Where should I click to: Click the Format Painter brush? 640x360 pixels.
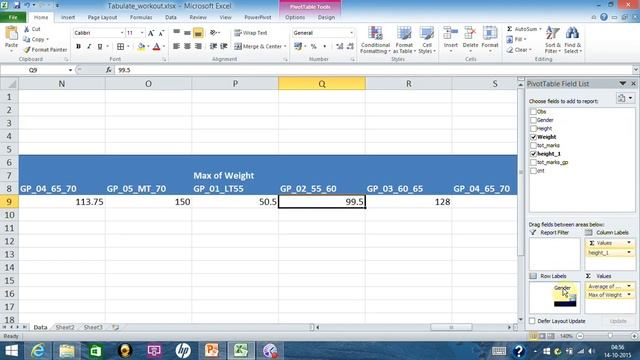(x=27, y=50)
